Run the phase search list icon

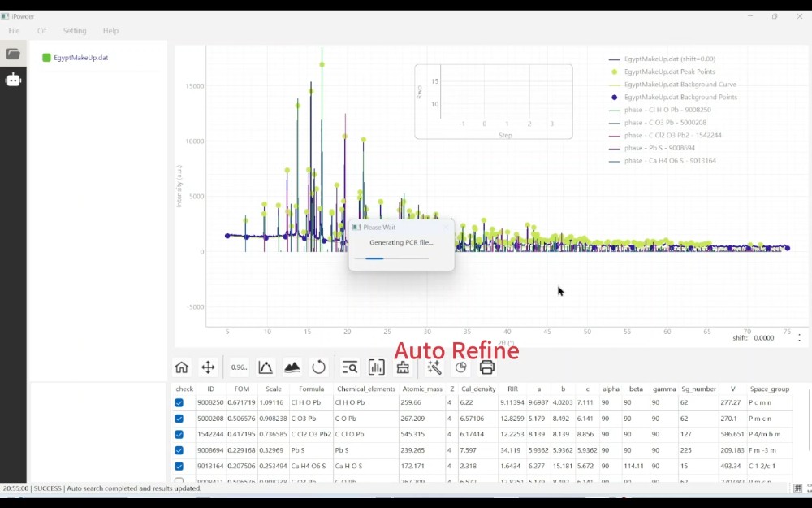click(349, 367)
